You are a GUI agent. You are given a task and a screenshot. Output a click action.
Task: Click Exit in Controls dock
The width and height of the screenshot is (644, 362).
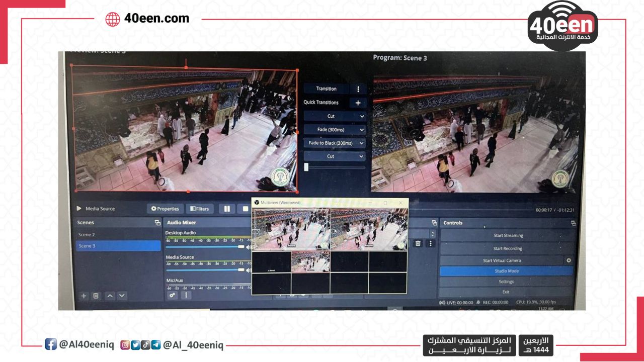[x=506, y=292]
